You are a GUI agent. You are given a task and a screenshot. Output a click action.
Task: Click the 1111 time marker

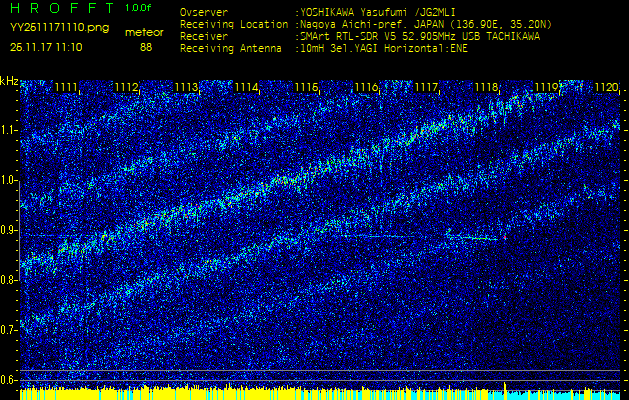[66, 87]
